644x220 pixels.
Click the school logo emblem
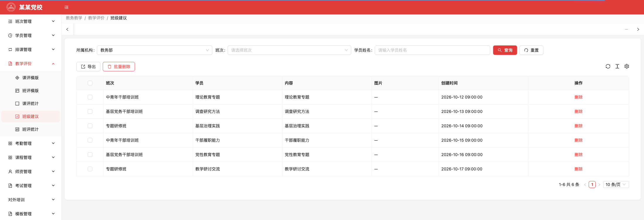pos(11,7)
